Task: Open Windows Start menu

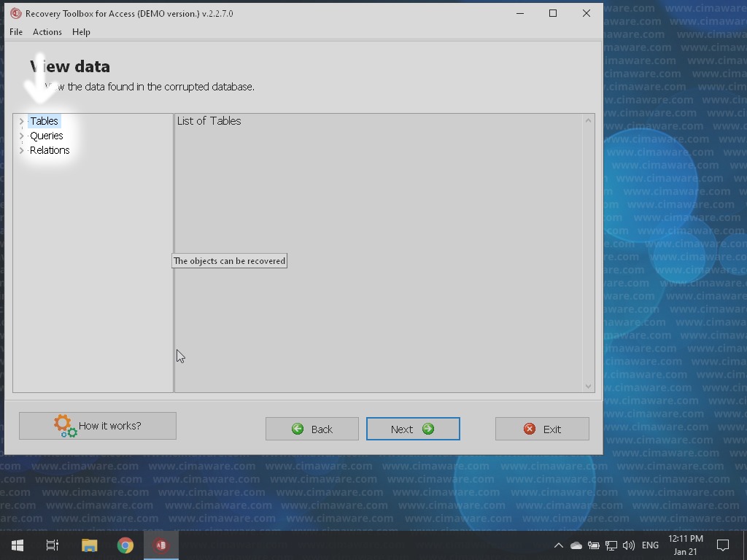Action: point(18,545)
